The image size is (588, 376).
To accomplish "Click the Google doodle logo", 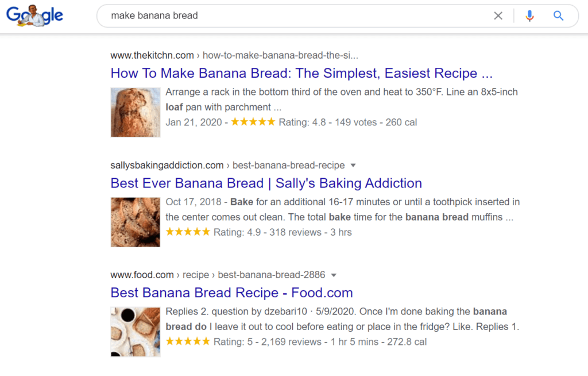I will pyautogui.click(x=34, y=16).
